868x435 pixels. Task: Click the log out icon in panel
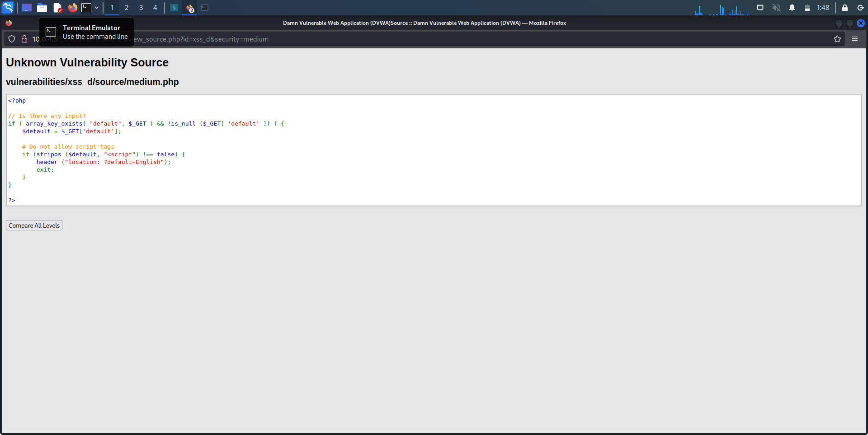coord(860,8)
